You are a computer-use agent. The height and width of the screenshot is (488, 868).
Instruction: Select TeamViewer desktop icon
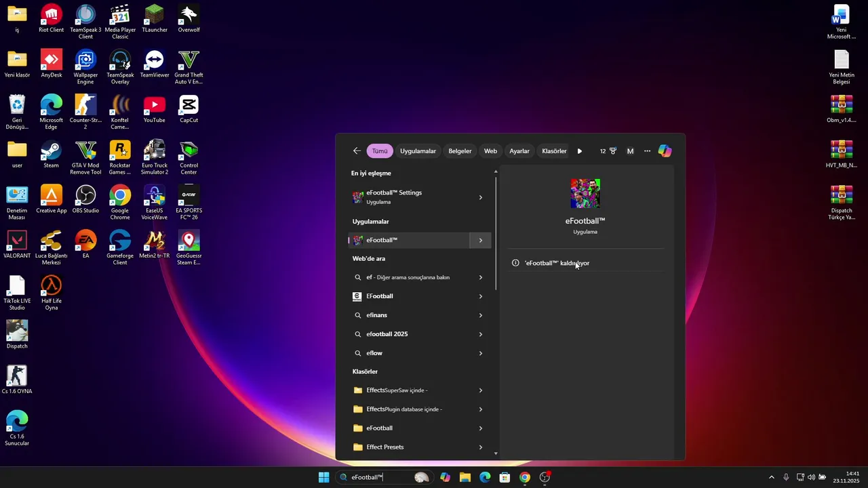155,64
